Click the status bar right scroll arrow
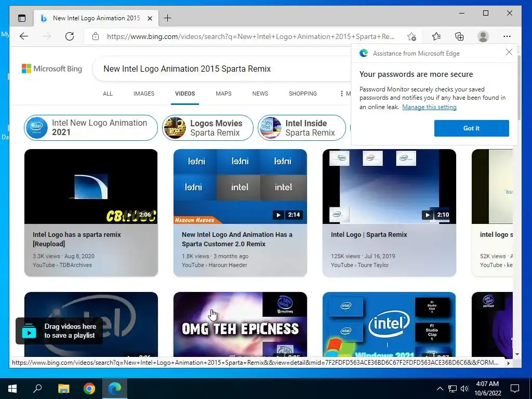532x399 pixels. 508,363
